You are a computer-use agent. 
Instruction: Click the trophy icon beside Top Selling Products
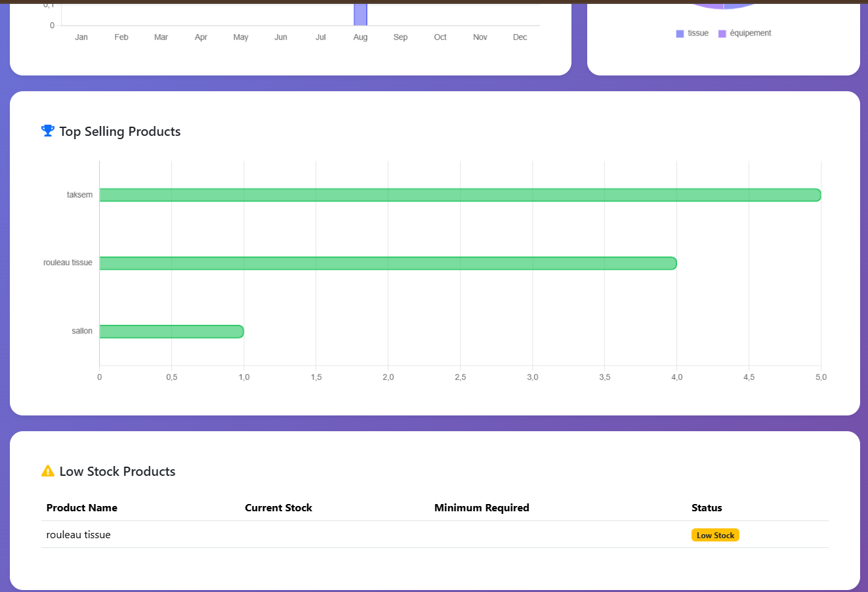pos(48,131)
